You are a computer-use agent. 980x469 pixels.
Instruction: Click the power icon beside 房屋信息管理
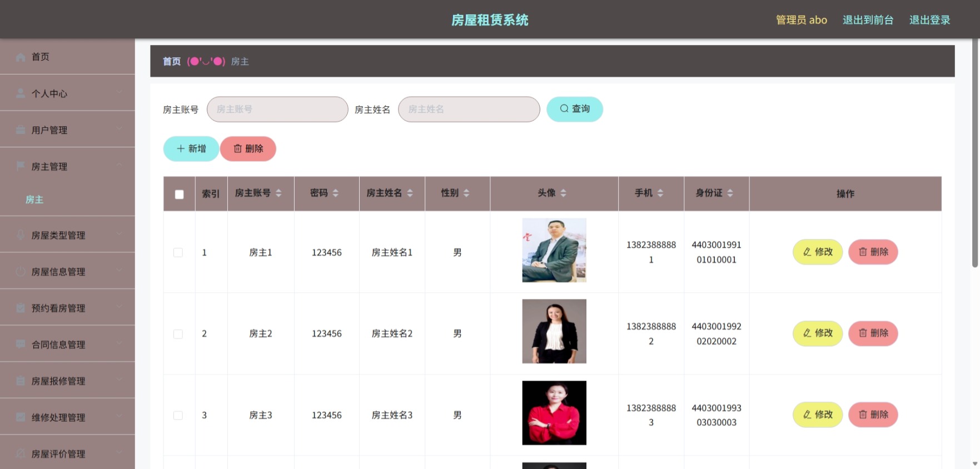[x=21, y=272]
